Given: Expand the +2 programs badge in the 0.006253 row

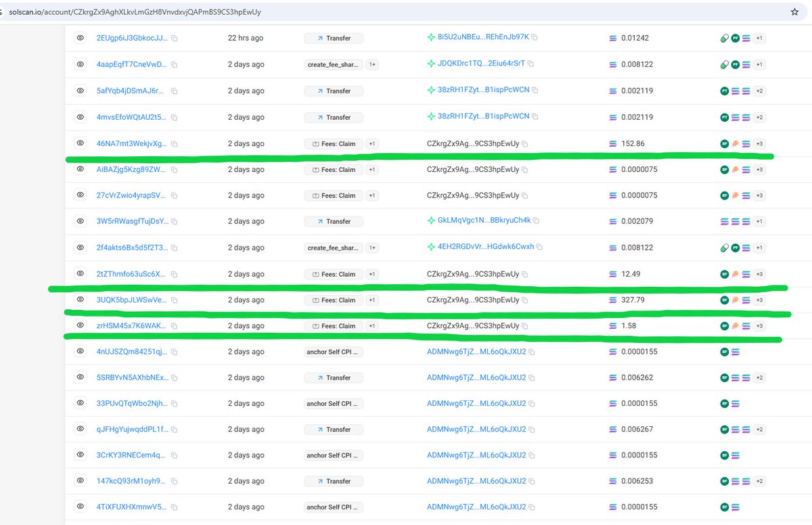Looking at the screenshot, I should [x=759, y=482].
